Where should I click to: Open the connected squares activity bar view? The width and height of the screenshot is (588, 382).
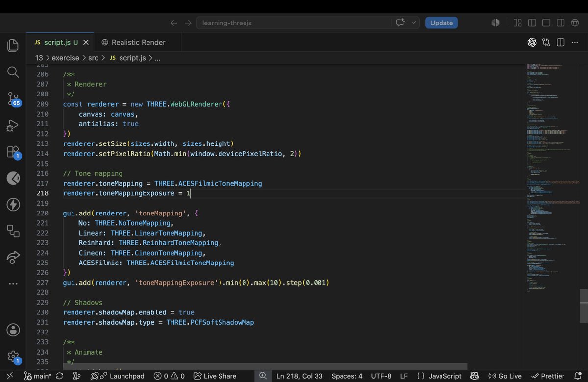pos(13,231)
